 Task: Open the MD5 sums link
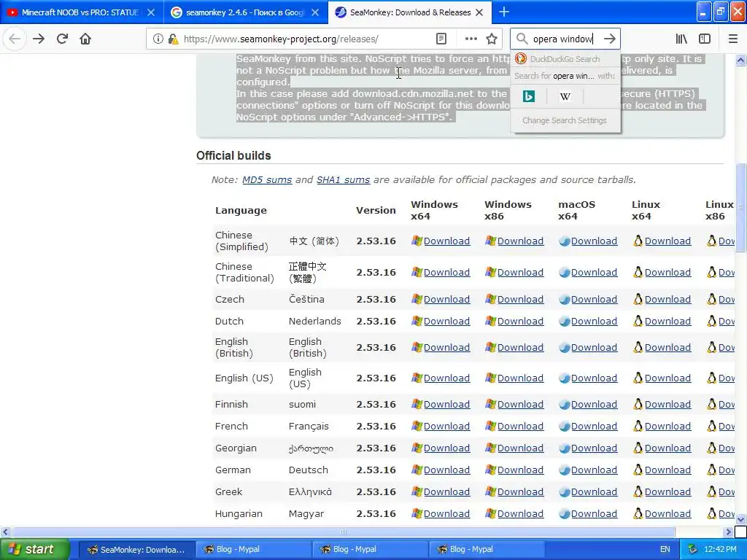[267, 180]
